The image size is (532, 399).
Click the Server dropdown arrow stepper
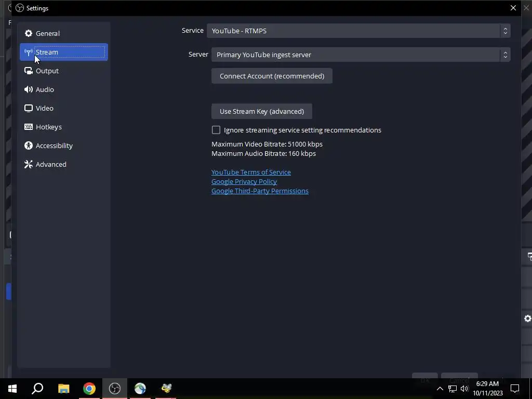click(505, 54)
